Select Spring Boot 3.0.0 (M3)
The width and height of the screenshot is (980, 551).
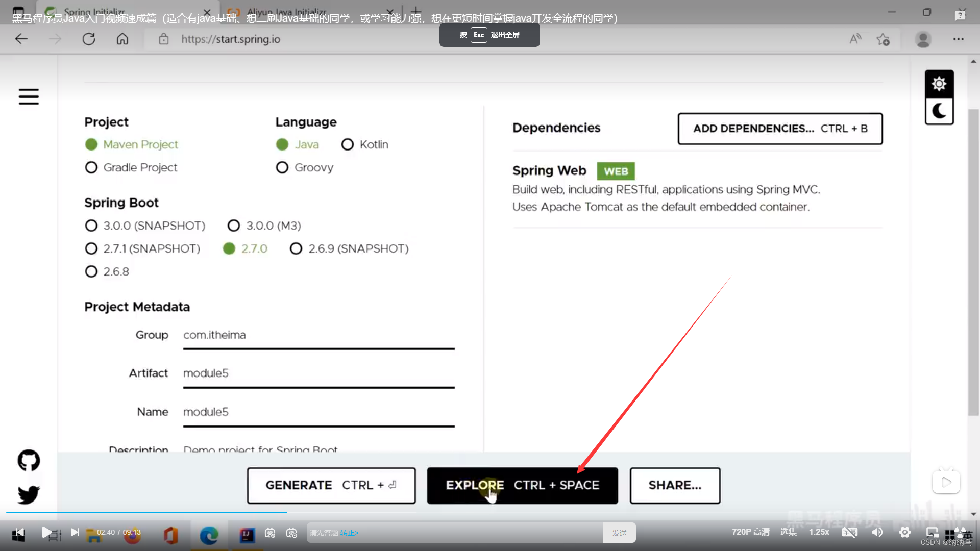pyautogui.click(x=234, y=226)
